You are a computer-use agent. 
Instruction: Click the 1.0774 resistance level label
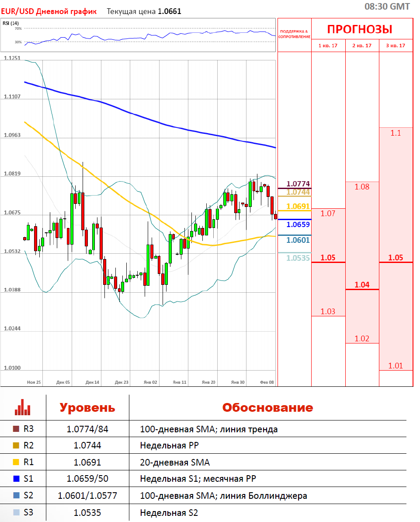(x=298, y=184)
